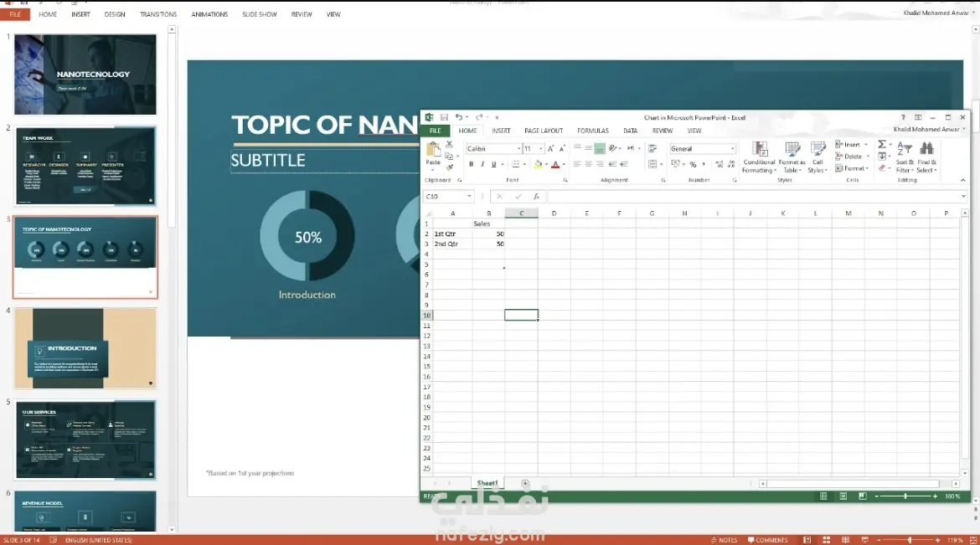Click the Cut scissors icon in Excel
Viewport: 980px width, 545px height.
click(449, 144)
